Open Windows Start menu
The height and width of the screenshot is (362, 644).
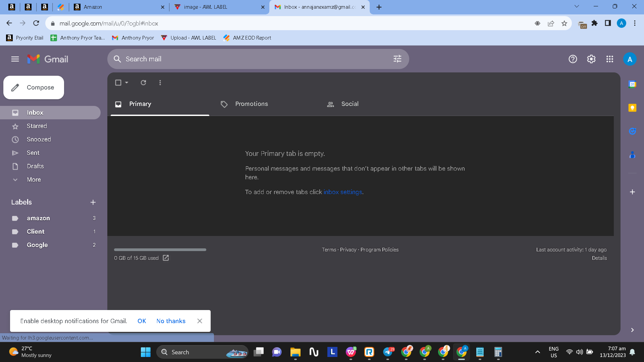coord(146,352)
